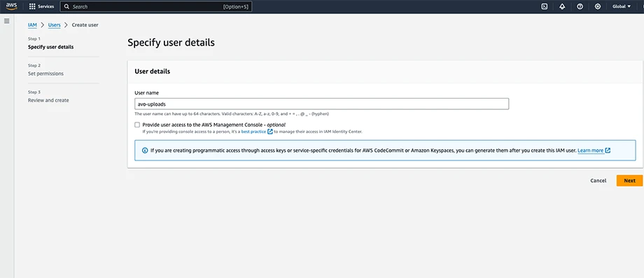Click external link icon beside best practice
This screenshot has height=278, width=644.
click(x=269, y=132)
